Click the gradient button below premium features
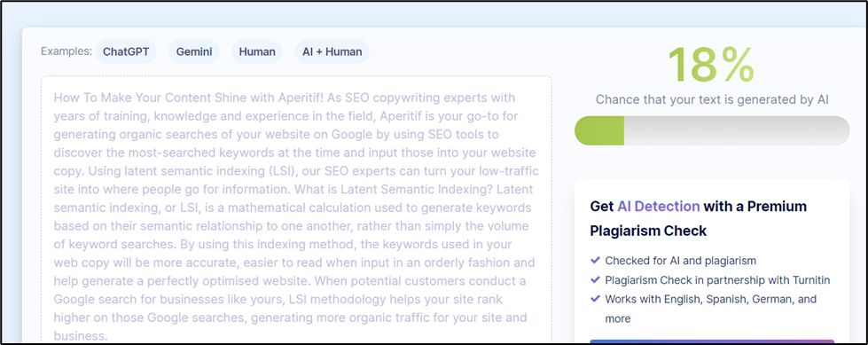The image size is (868, 345). click(x=712, y=342)
